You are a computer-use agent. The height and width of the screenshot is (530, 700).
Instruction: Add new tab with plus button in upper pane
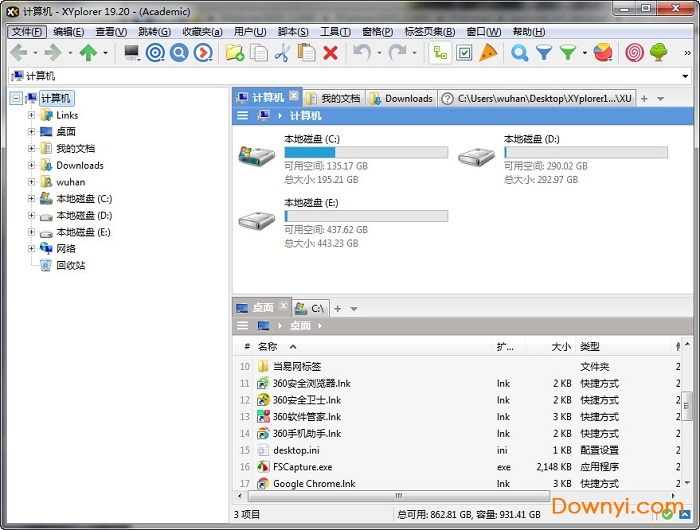(x=644, y=98)
